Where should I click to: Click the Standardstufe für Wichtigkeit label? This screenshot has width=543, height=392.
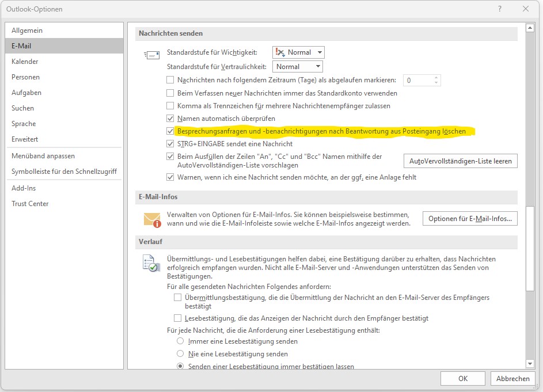click(x=212, y=52)
